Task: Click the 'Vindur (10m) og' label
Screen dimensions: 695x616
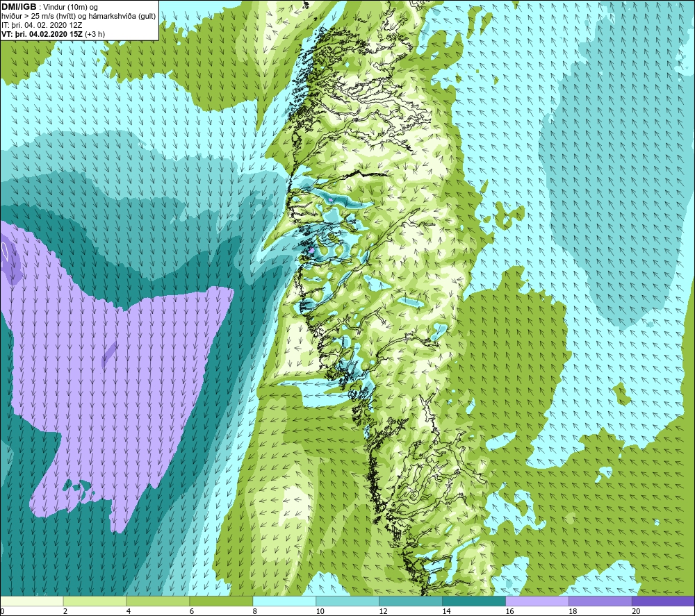Action: pyautogui.click(x=70, y=8)
